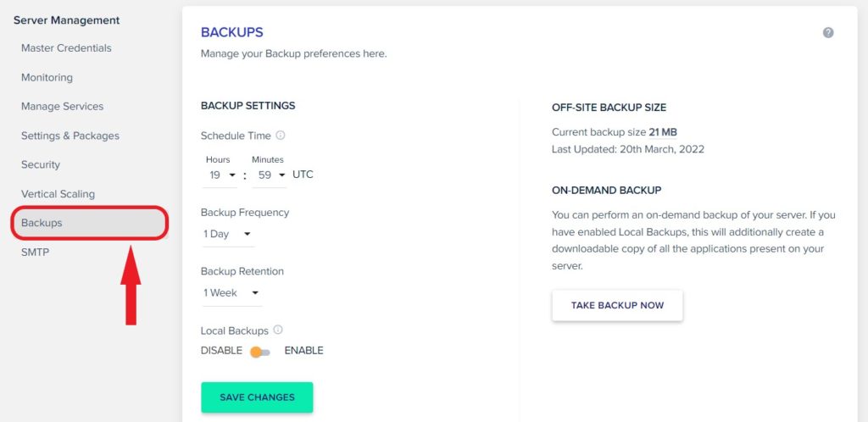Viewport: 868px width, 422px height.
Task: Expand the Backup Frequency dropdown
Action: [228, 234]
